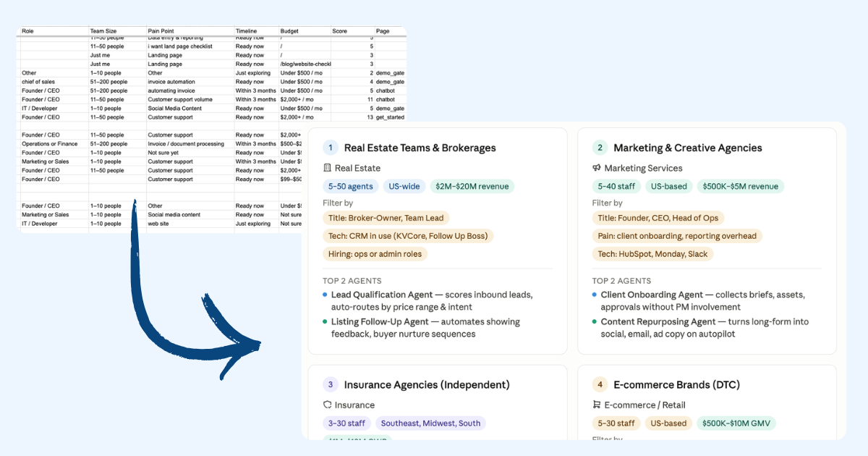868x456 pixels.
Task: Select the 'invoice automation' pain point cell
Action: tap(190, 82)
